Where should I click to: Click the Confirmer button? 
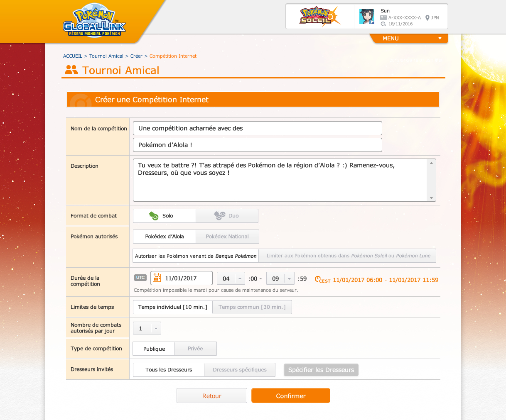click(291, 396)
